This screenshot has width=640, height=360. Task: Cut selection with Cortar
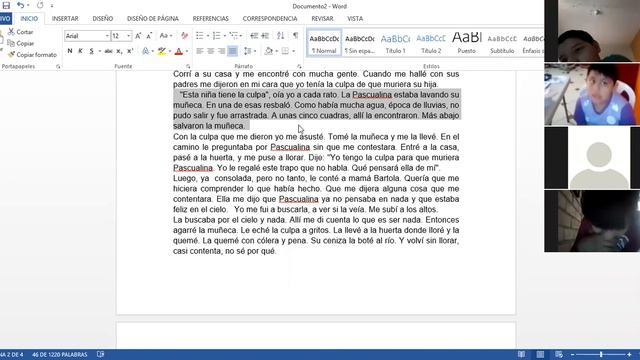click(x=20, y=32)
